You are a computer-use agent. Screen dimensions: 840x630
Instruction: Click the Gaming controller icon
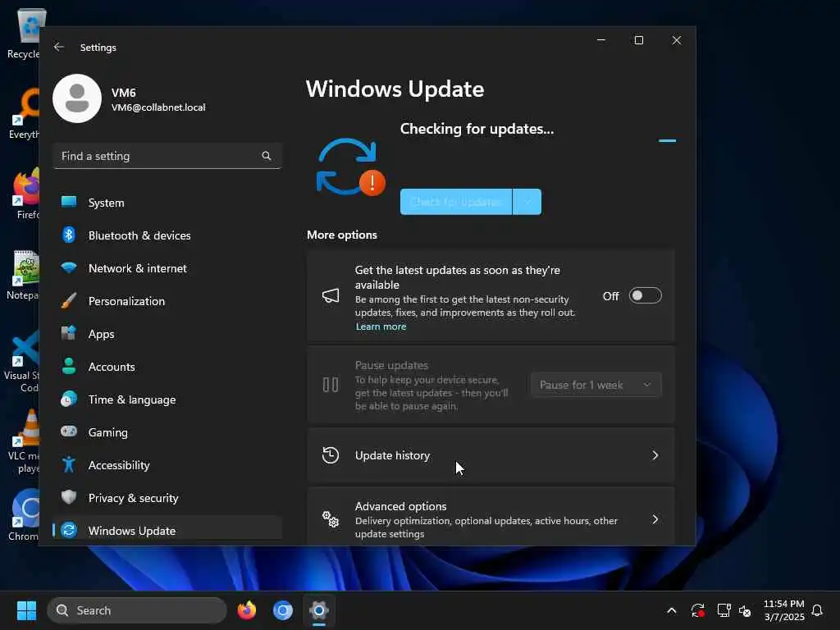pos(69,431)
